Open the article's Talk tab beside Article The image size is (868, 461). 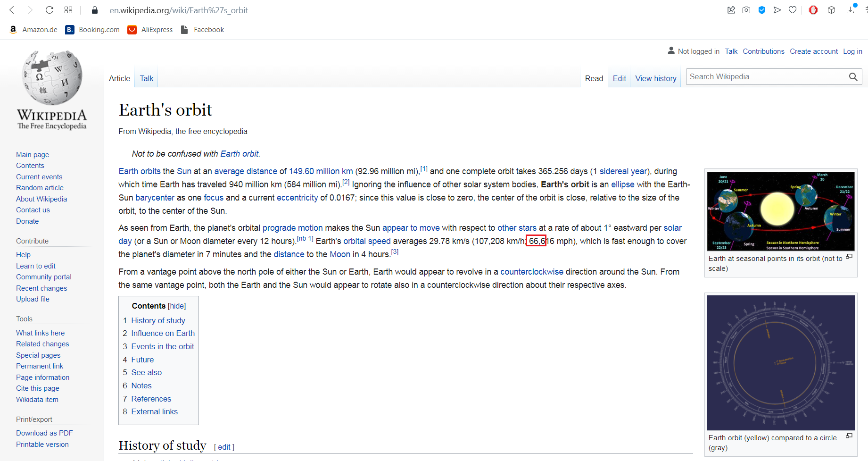[146, 78]
